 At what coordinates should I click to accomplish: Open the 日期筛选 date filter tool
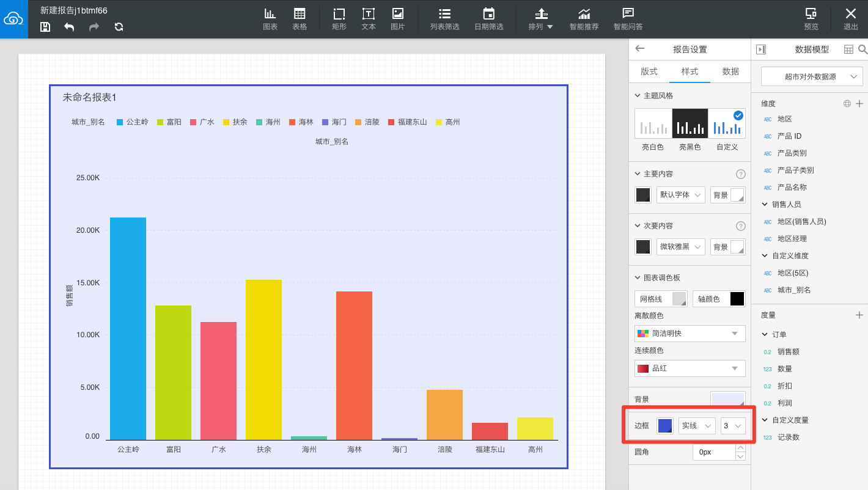(x=488, y=19)
